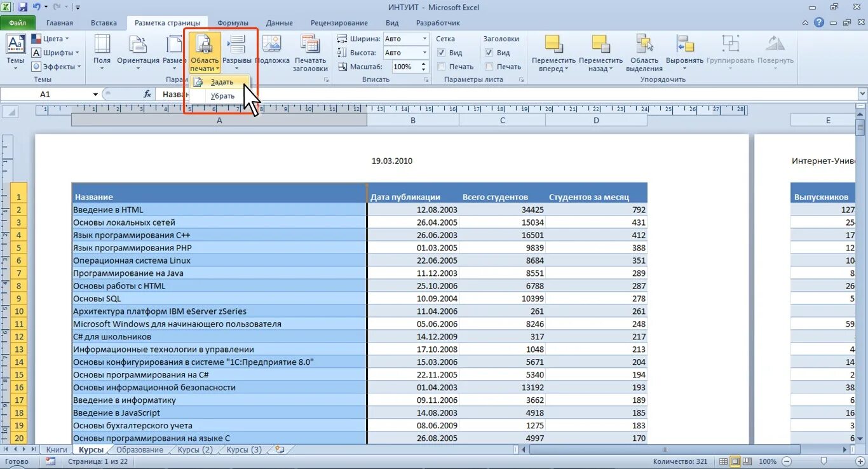Click the select-all corner of the sheet
The image size is (868, 469).
(10, 112)
